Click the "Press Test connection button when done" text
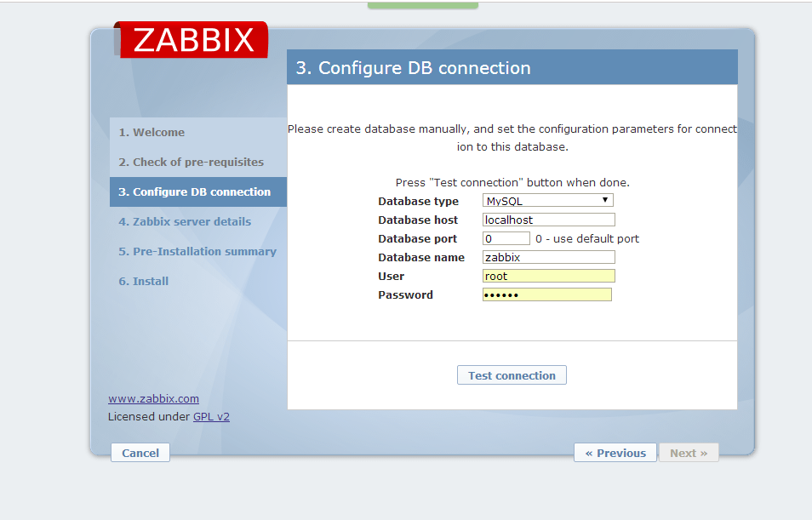This screenshot has height=520, width=812. tap(512, 182)
